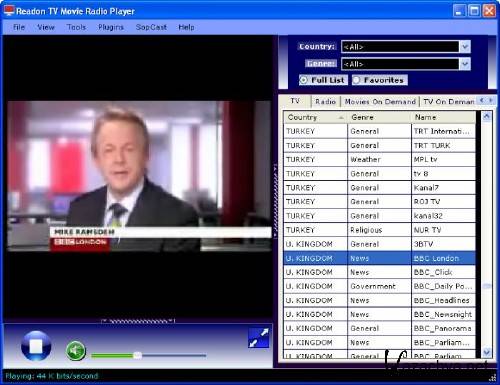
Task: Select the ROJ TV channel
Action: pyautogui.click(x=379, y=202)
